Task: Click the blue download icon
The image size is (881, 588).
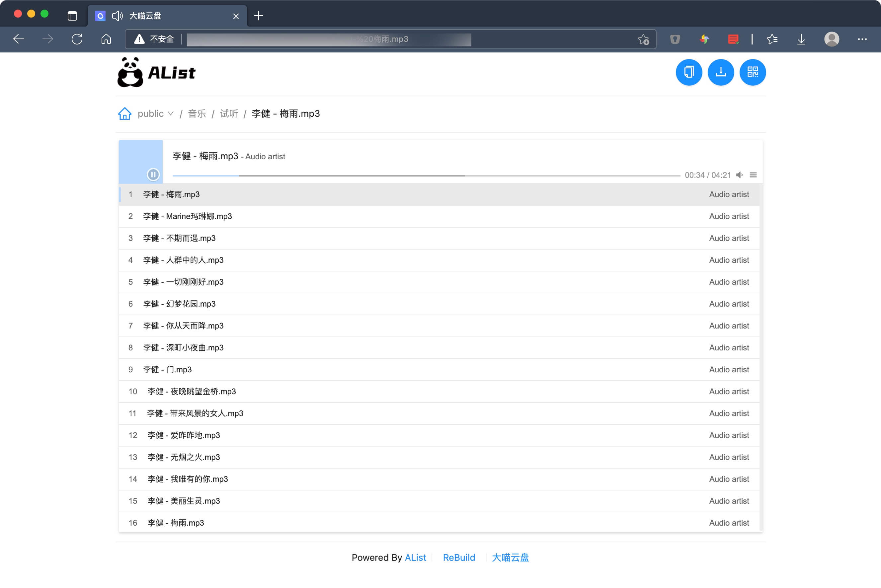Action: point(720,72)
